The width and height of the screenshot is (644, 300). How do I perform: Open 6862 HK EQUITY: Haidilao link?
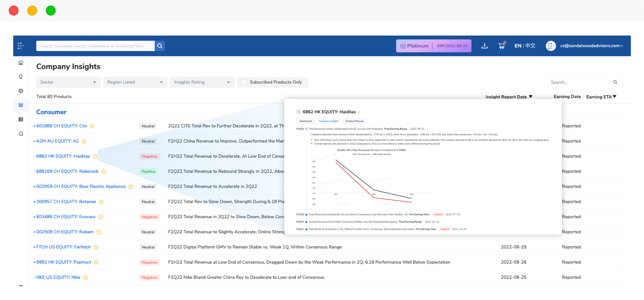pos(63,156)
